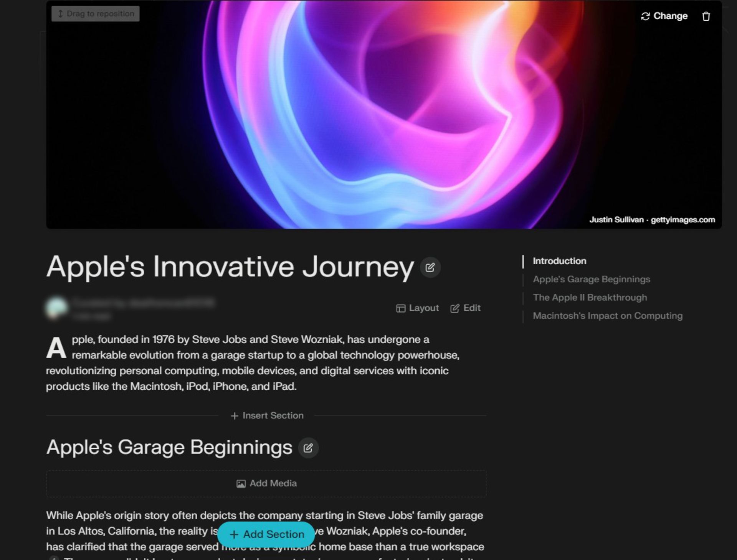Jump to Apple's Garage Beginnings in outline

pyautogui.click(x=591, y=279)
